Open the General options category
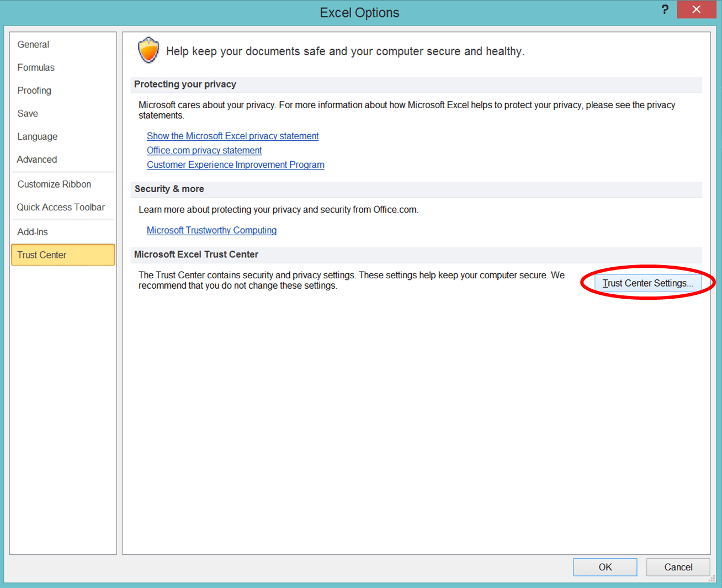 [x=63, y=45]
